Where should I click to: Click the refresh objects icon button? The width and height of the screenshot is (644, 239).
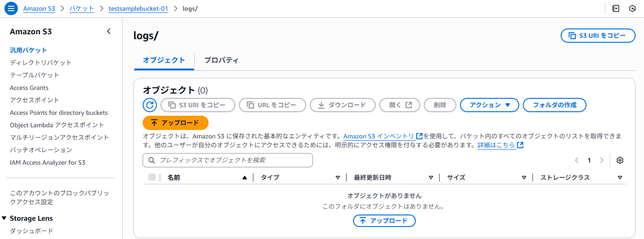click(x=150, y=105)
